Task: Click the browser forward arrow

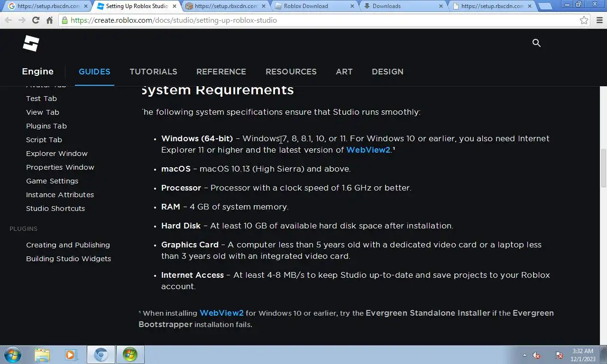Action: coord(22,20)
